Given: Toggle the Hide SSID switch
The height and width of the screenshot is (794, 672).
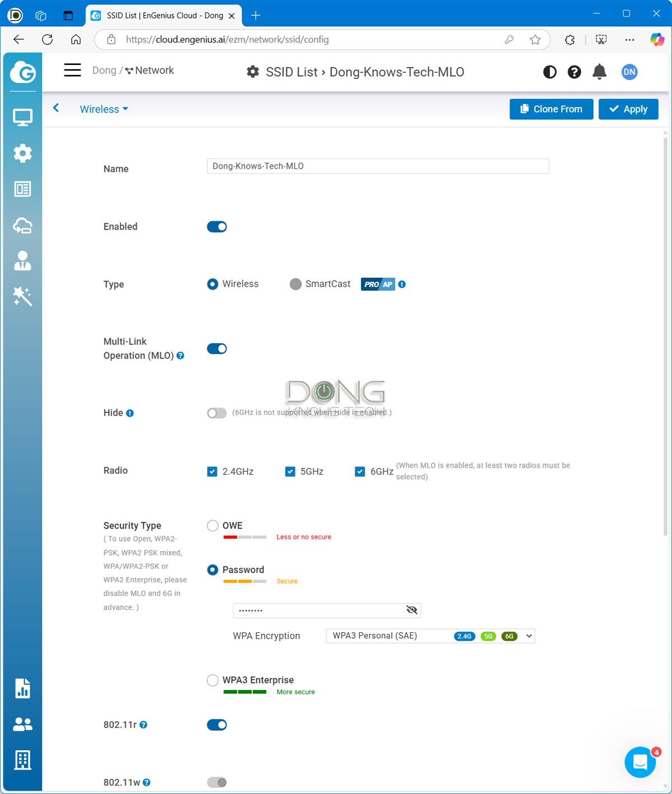Looking at the screenshot, I should pos(217,413).
